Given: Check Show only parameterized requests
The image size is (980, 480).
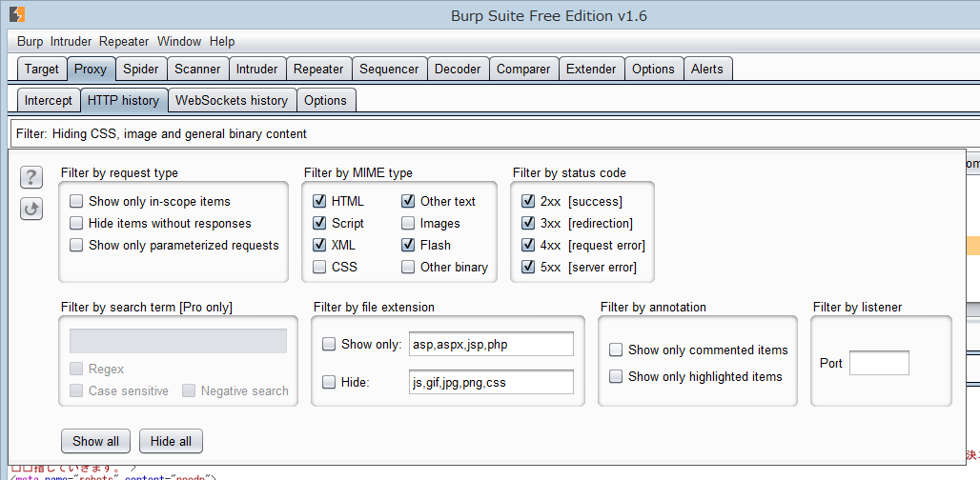Looking at the screenshot, I should (x=76, y=246).
